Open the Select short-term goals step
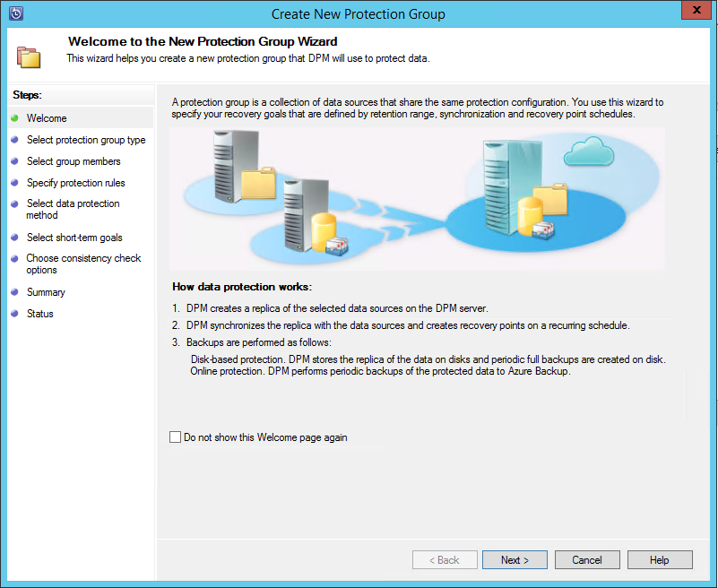The height and width of the screenshot is (588, 718). [x=74, y=238]
